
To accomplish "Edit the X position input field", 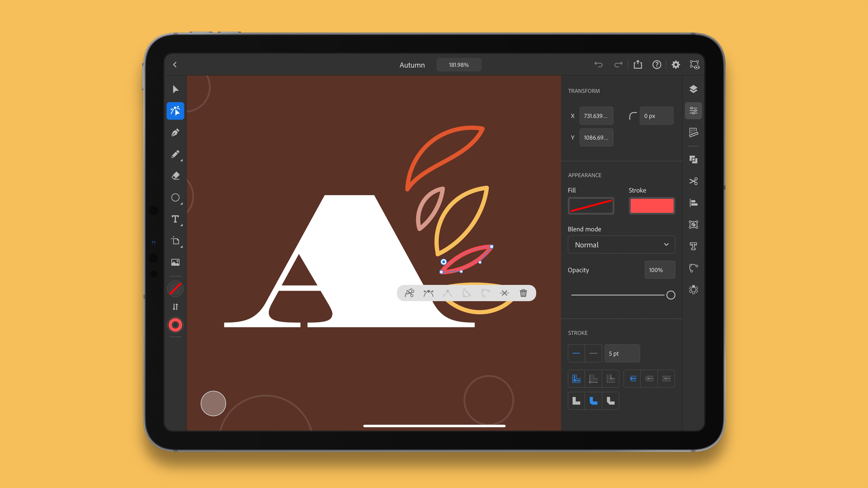I will [x=596, y=116].
